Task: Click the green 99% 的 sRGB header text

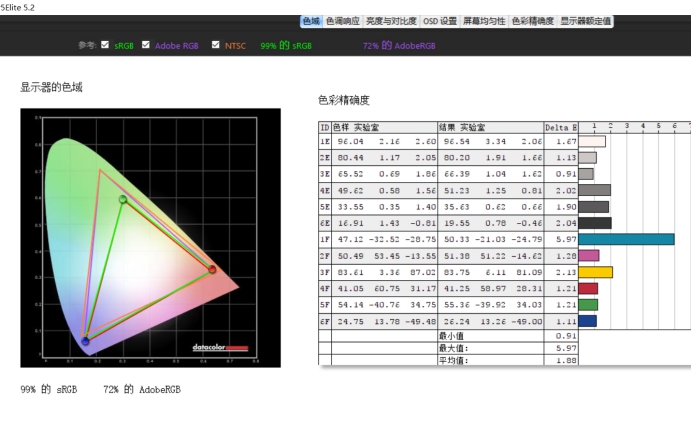Action: [286, 45]
